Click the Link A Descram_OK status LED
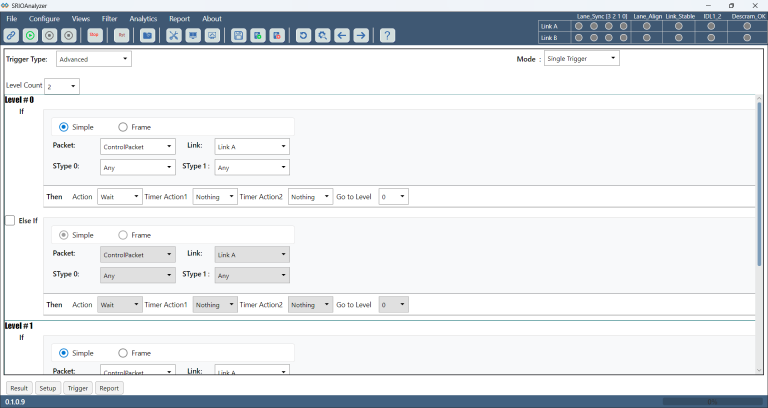768x408 pixels. pos(747,26)
